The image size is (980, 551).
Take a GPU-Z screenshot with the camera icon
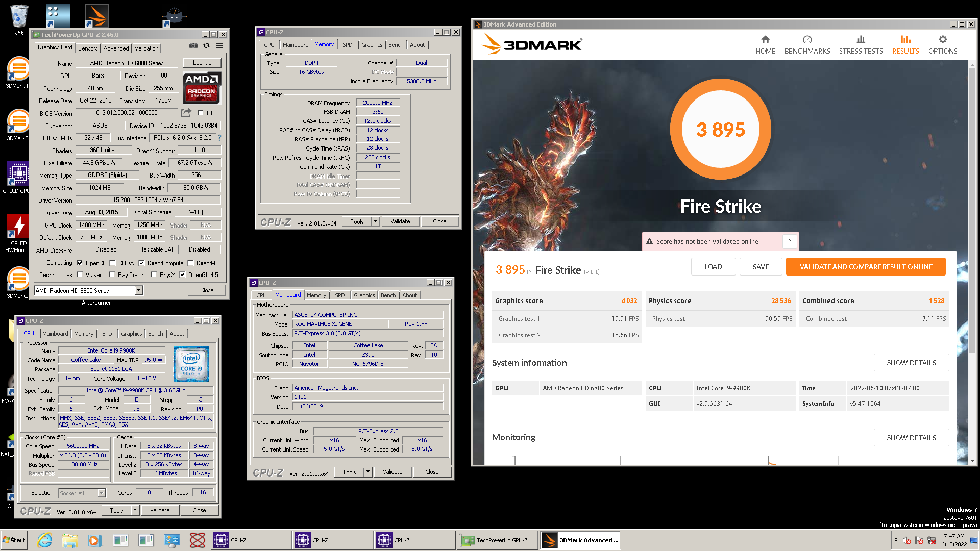coord(193,46)
